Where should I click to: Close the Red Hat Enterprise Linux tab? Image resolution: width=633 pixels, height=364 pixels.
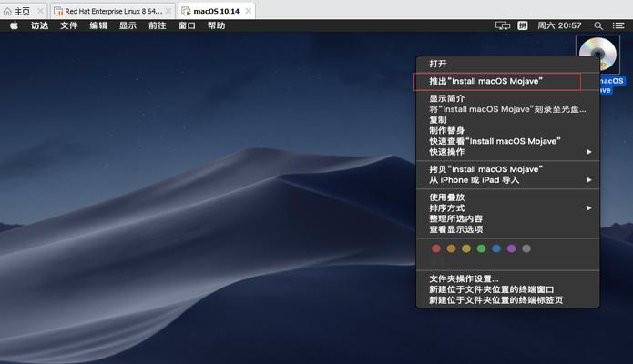[168, 11]
